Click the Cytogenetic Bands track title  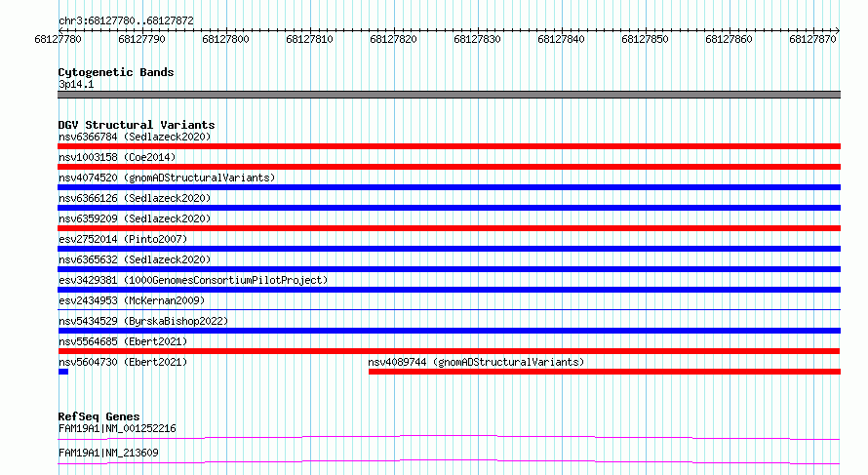click(116, 72)
